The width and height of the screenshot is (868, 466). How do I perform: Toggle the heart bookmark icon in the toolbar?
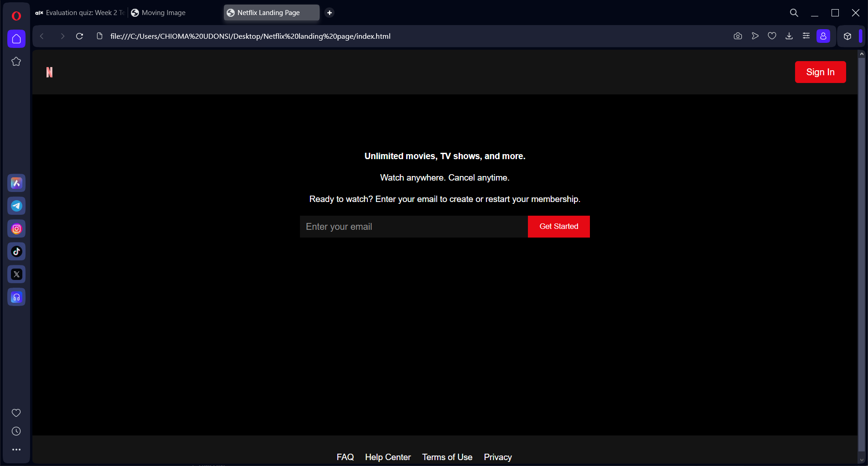pyautogui.click(x=772, y=36)
